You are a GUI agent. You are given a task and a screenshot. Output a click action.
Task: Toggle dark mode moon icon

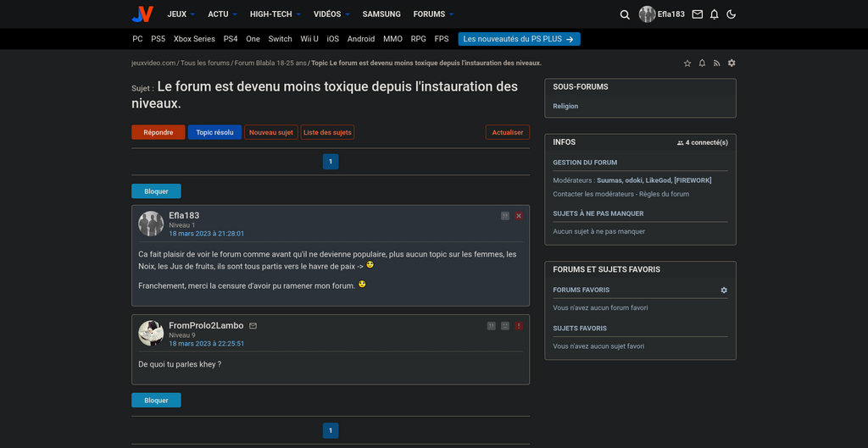click(x=732, y=14)
